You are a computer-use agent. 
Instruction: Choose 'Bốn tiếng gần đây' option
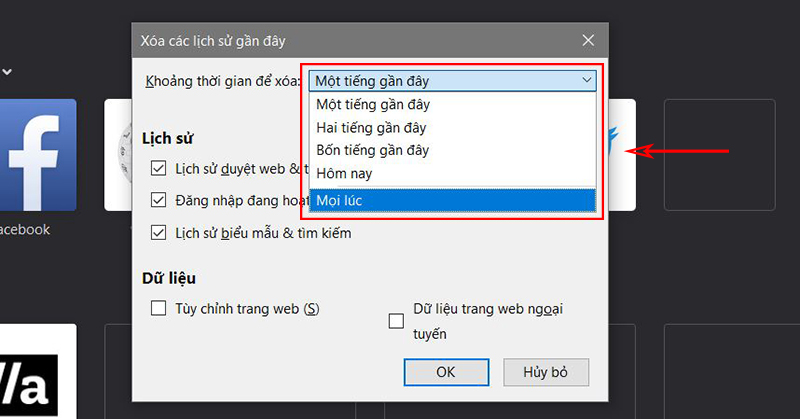click(x=452, y=150)
